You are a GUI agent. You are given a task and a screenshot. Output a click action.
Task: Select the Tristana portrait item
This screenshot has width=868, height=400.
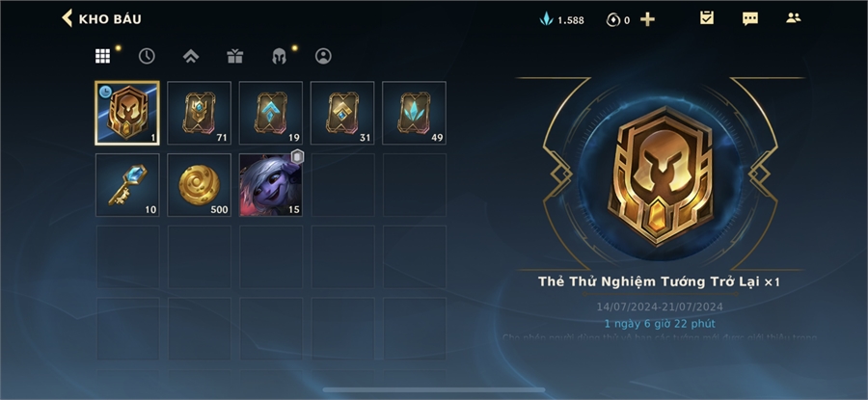click(271, 185)
